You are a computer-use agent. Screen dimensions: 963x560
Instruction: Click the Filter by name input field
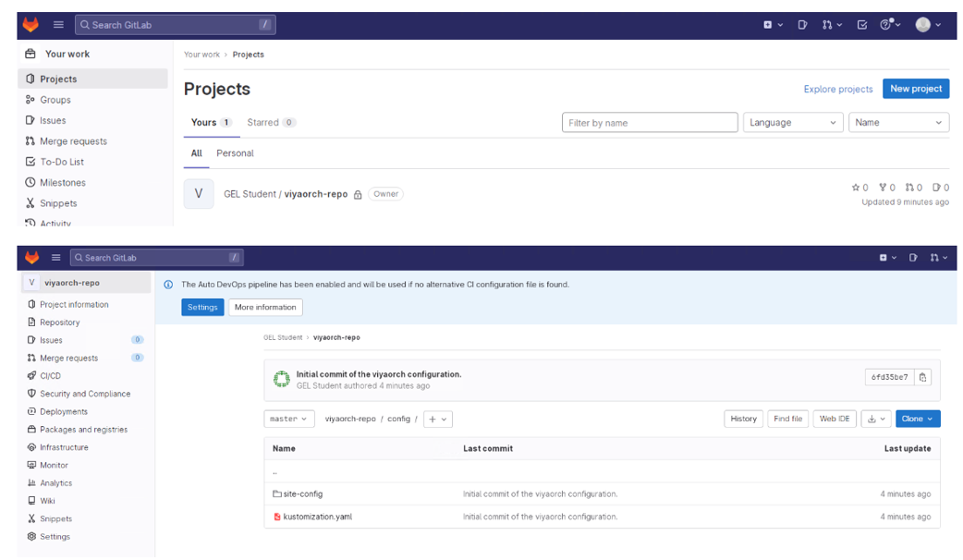[x=650, y=123]
